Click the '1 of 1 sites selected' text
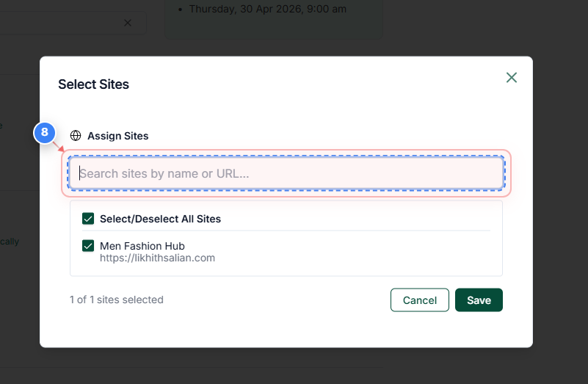This screenshot has width=588, height=384. (x=117, y=300)
